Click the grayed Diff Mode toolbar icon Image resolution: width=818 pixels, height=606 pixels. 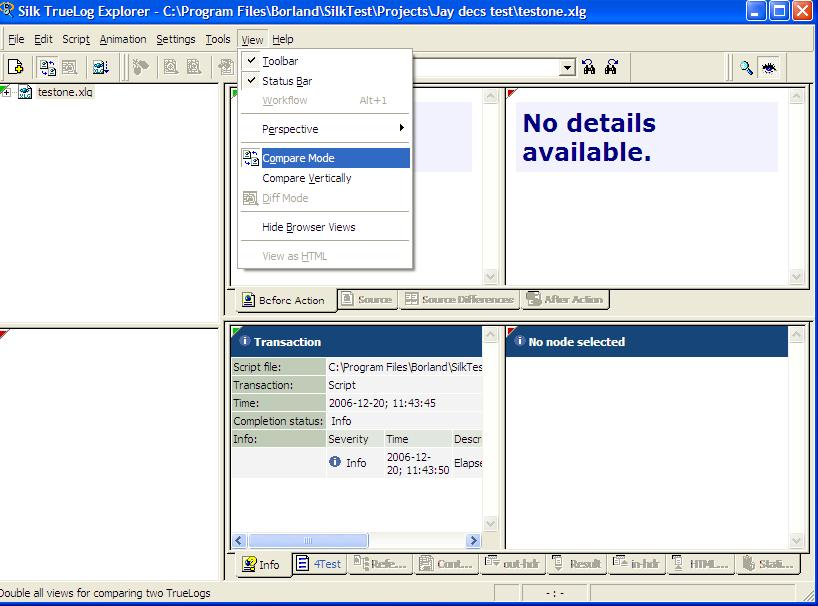[70, 67]
